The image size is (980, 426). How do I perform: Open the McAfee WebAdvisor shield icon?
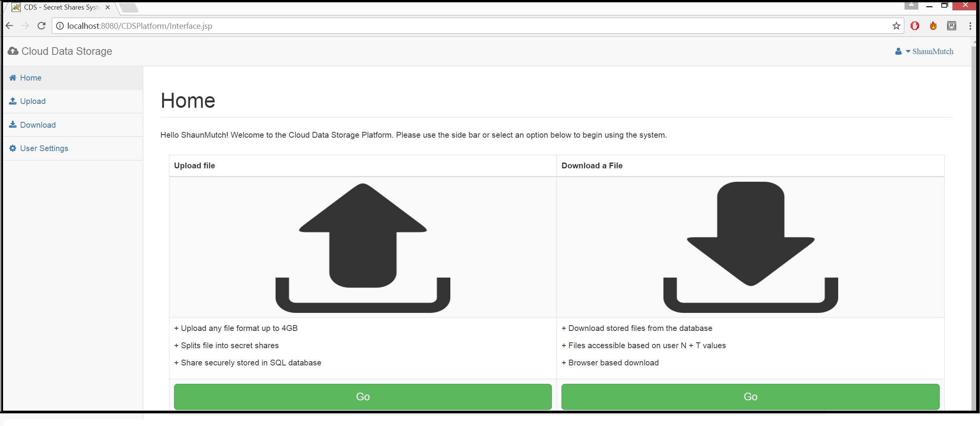[x=952, y=26]
